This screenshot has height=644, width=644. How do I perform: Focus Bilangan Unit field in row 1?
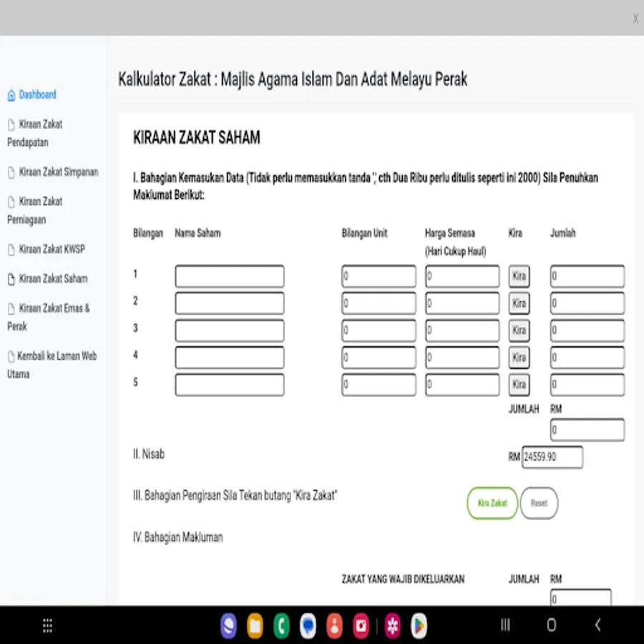379,276
